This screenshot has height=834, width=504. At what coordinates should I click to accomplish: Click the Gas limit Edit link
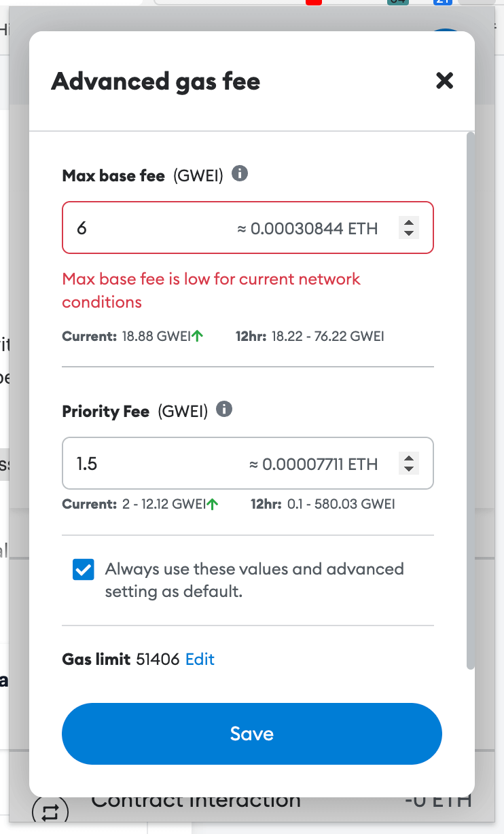tap(200, 659)
